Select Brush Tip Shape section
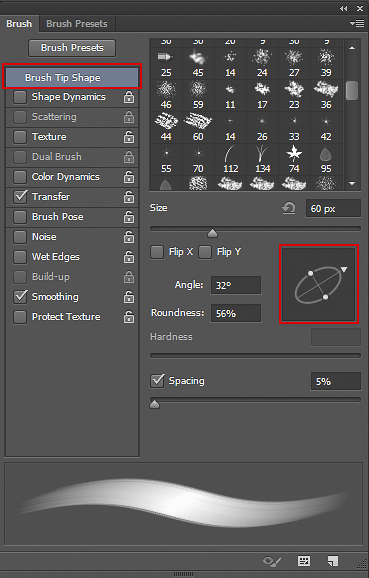Screen dimensions: 369x578 72,77
